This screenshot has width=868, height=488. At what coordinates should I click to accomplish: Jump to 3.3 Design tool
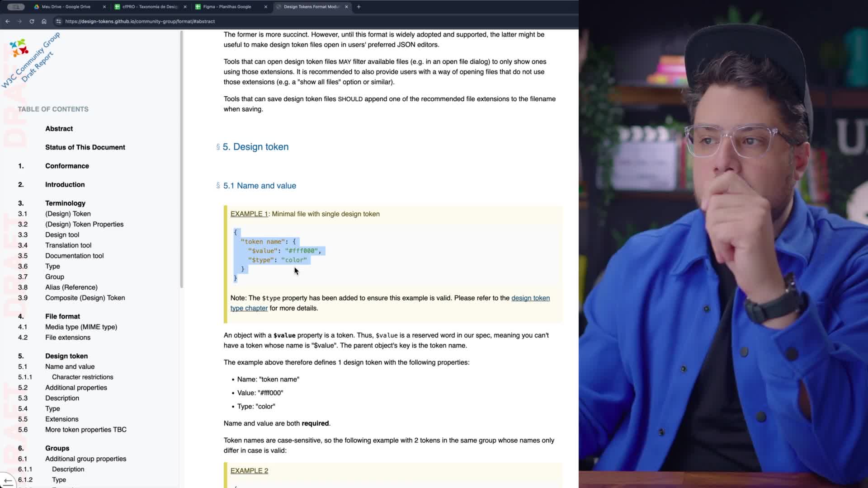[x=62, y=235]
